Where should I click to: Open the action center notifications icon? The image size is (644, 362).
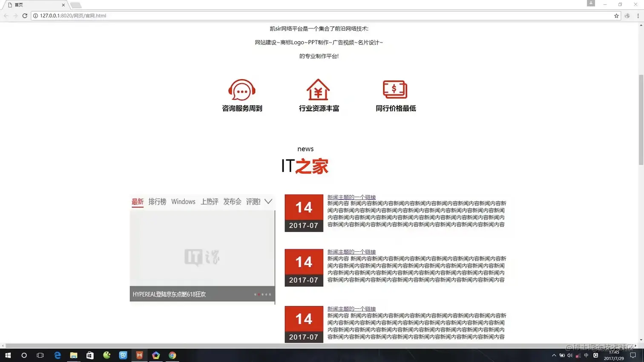click(633, 355)
